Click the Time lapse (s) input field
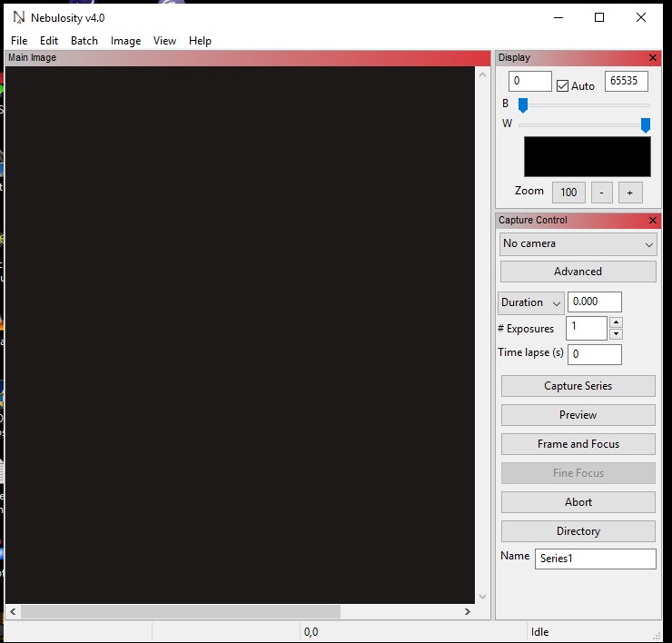The width and height of the screenshot is (672, 643). (x=594, y=354)
